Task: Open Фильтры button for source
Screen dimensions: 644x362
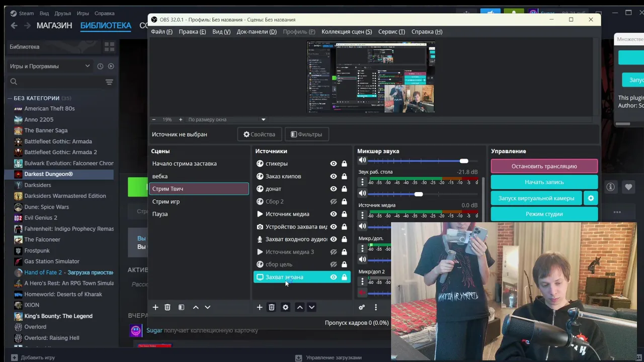Action: 306,134
